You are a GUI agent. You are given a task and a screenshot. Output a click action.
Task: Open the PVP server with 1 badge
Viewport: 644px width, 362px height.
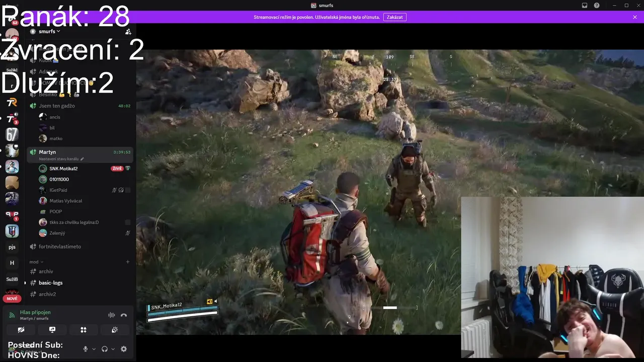click(x=12, y=215)
